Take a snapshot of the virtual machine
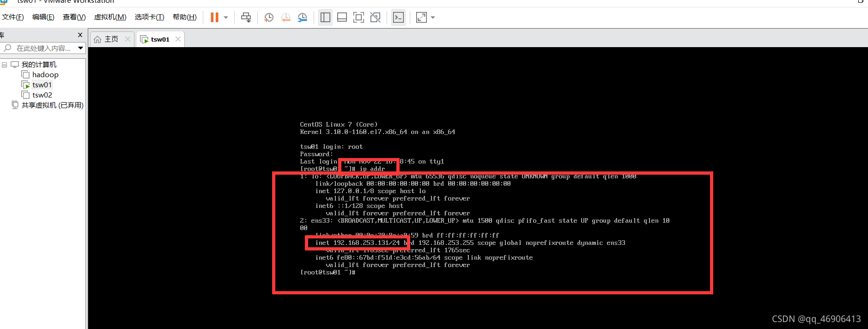The width and height of the screenshot is (868, 329). [269, 18]
